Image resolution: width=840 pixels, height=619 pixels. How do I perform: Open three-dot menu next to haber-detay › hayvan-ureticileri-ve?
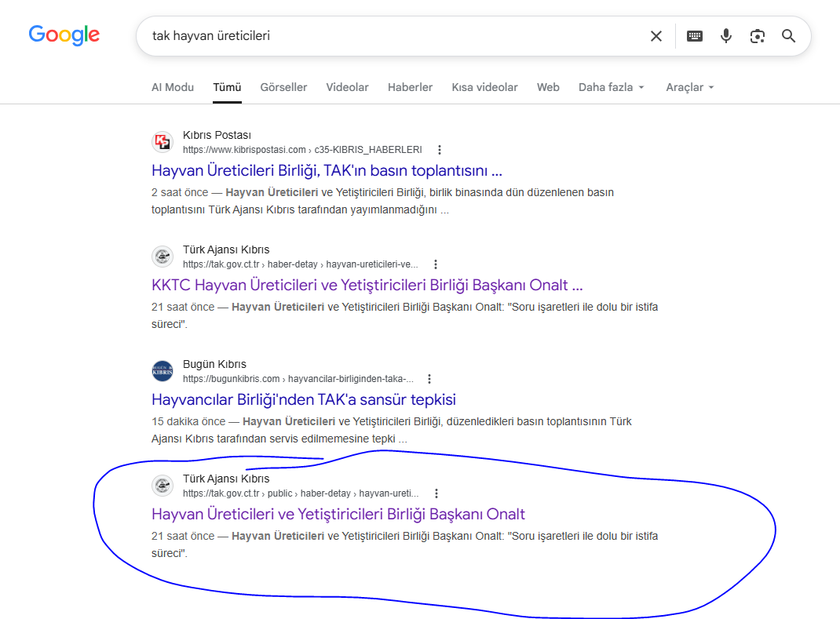click(x=436, y=264)
